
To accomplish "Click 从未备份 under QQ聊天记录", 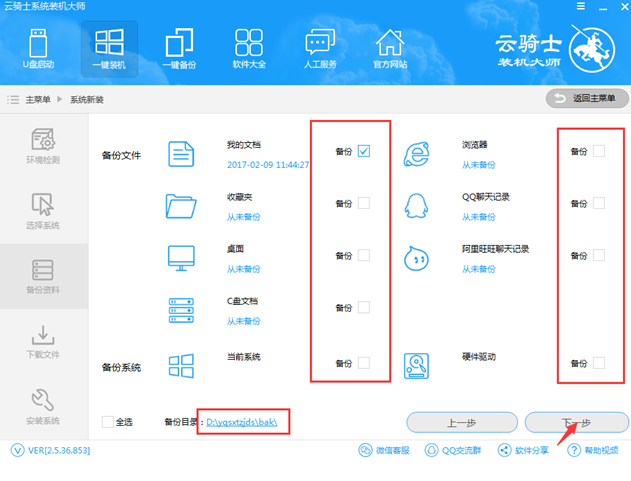I will pos(478,217).
